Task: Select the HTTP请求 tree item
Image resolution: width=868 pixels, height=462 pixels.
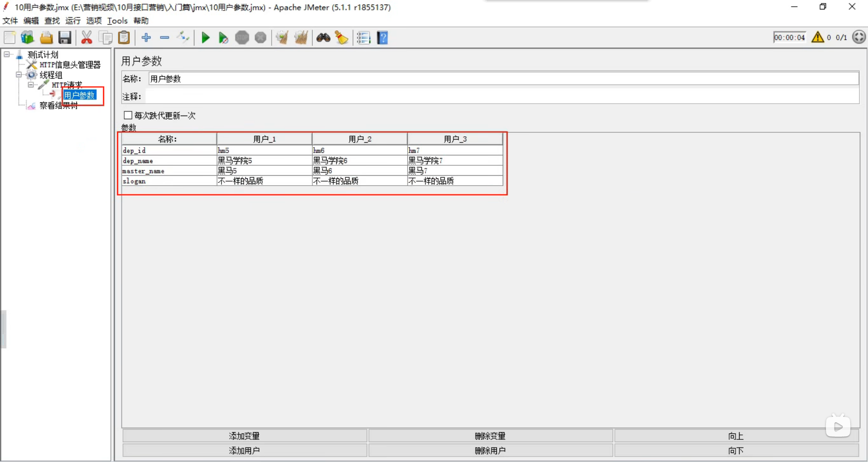Action: pyautogui.click(x=67, y=84)
